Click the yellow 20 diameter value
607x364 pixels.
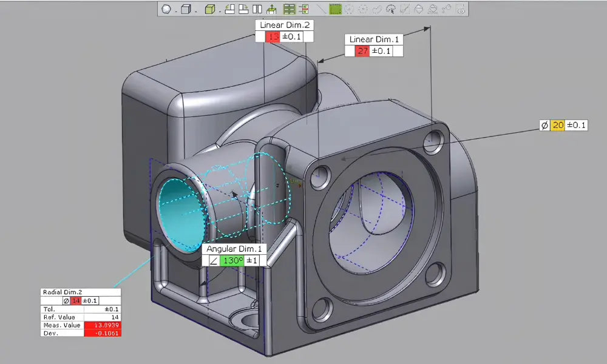(x=558, y=125)
